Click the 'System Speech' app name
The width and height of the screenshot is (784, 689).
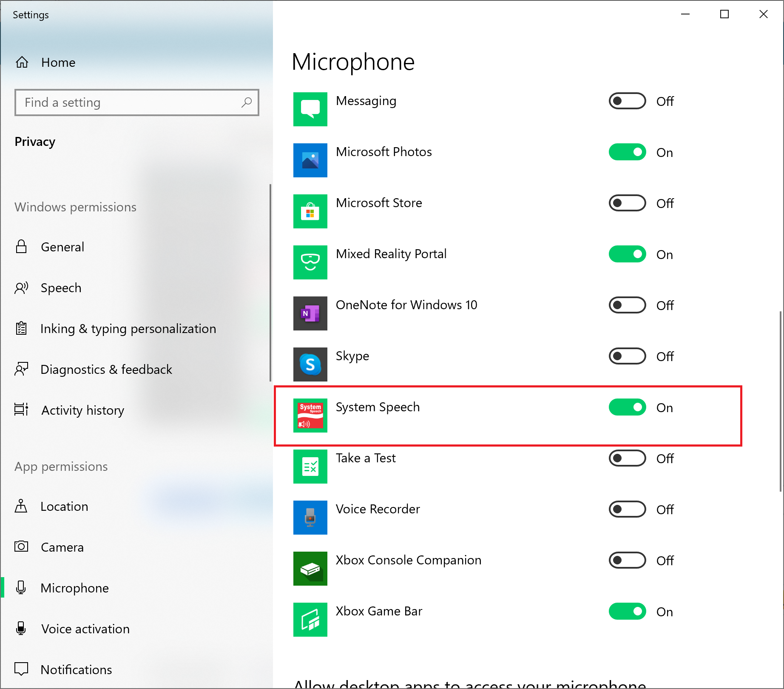tap(378, 407)
